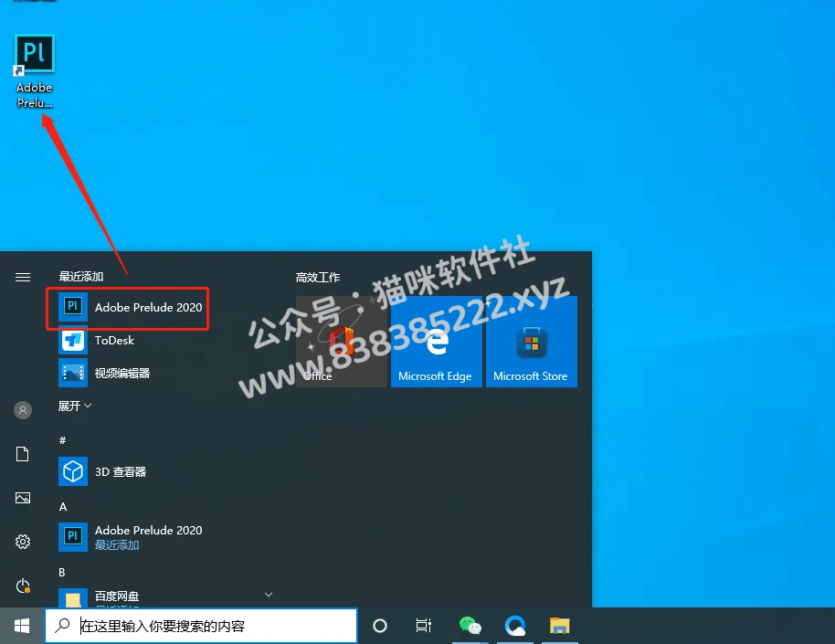The width and height of the screenshot is (835, 644).
Task: Open Cortana circle on the taskbar
Action: (x=380, y=626)
